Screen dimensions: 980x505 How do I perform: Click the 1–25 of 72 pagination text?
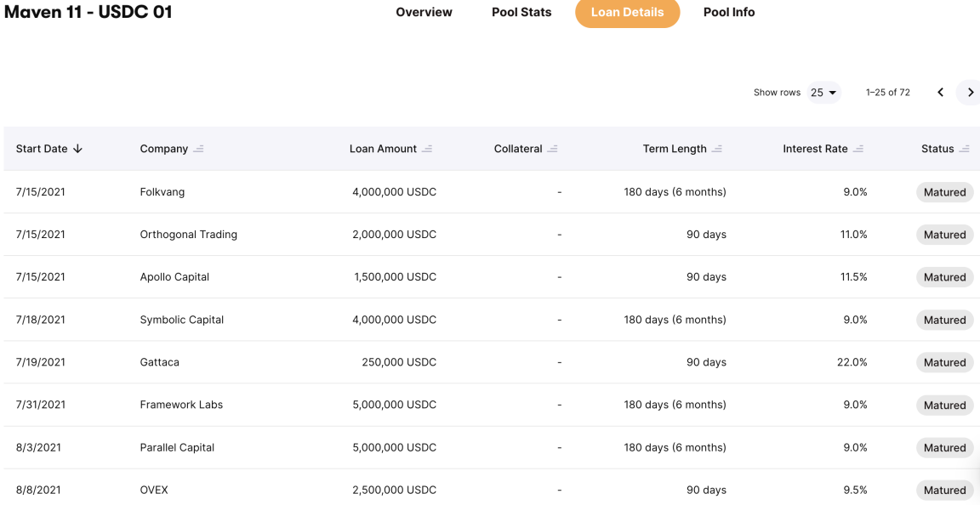tap(887, 93)
